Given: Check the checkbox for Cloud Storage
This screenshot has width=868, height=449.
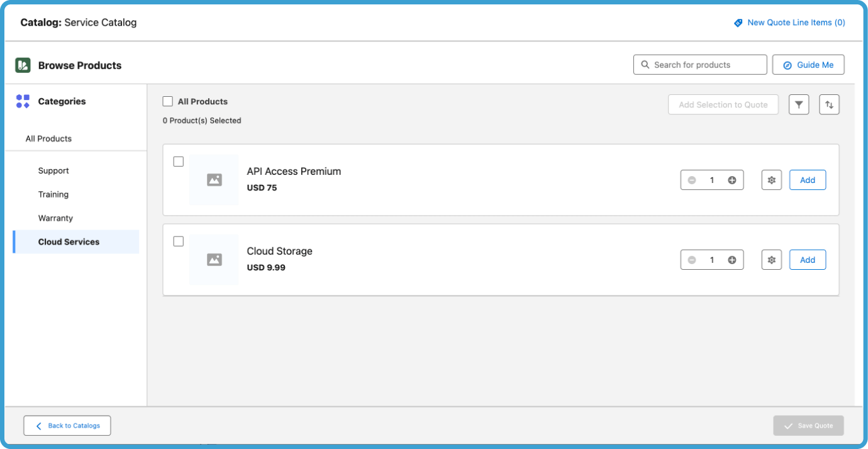Looking at the screenshot, I should (178, 241).
